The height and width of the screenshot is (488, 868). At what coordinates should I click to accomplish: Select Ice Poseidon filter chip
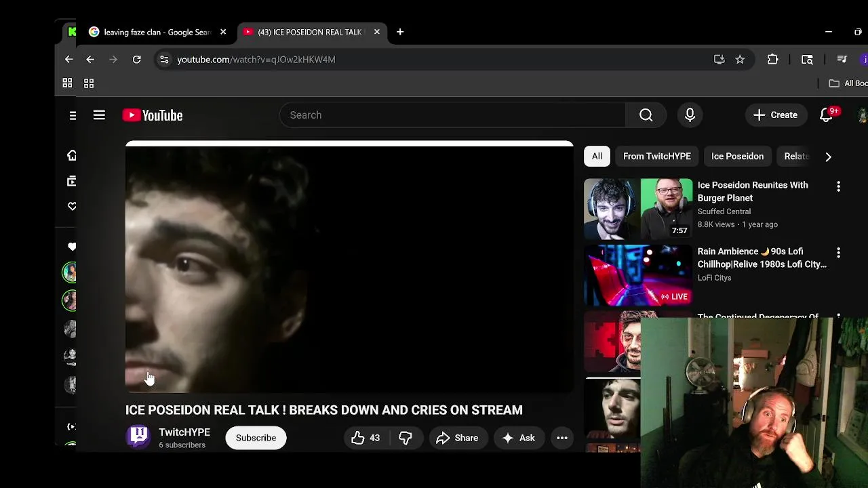pos(737,157)
